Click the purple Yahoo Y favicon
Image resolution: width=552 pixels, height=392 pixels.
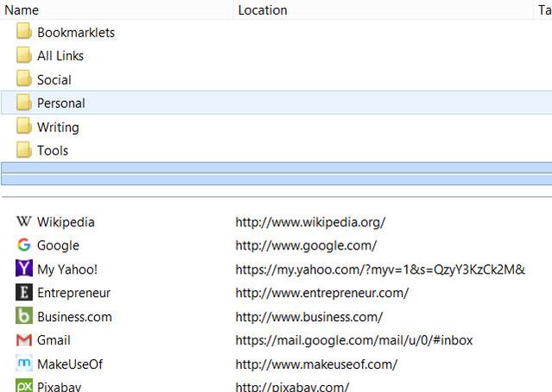[x=24, y=269]
